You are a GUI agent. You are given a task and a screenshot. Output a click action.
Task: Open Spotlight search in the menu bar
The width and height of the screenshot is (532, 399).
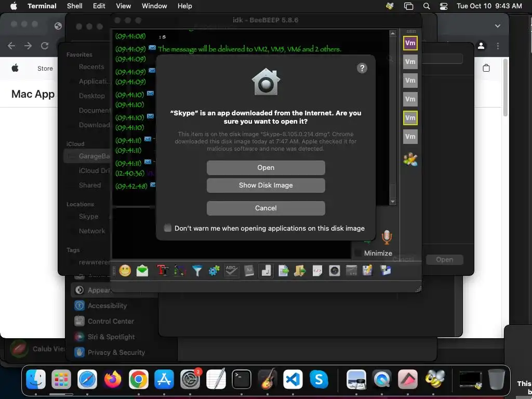tap(427, 6)
